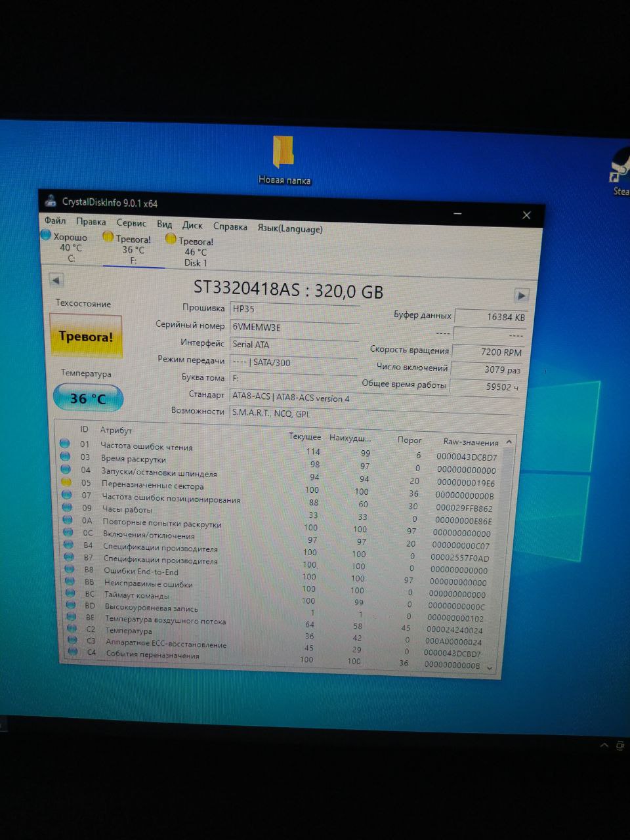Click the 36 °C temperature button
Screen dimensions: 630x840
tap(88, 398)
